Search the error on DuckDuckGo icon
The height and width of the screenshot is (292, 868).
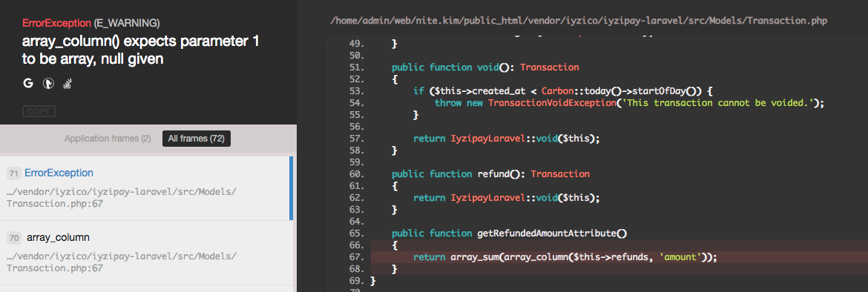coord(49,84)
